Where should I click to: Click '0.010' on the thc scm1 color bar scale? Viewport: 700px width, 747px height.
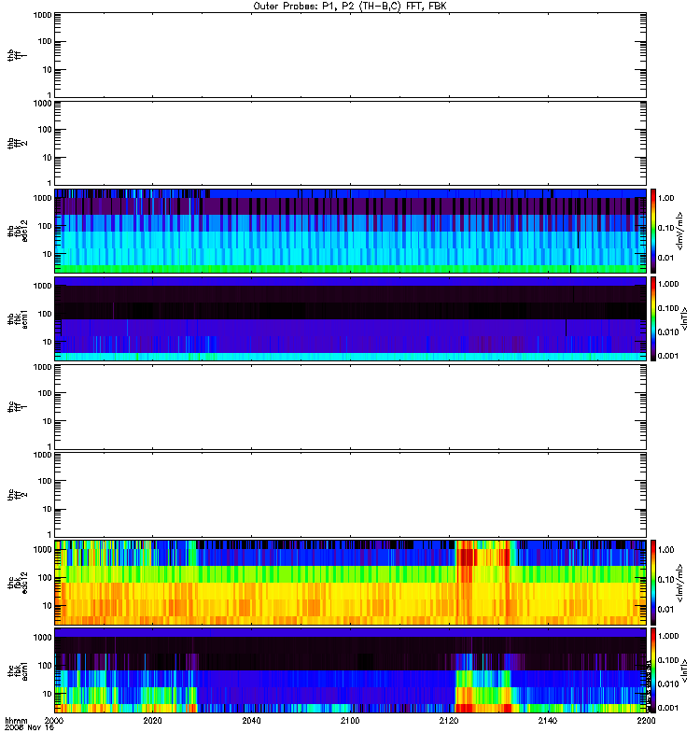[x=668, y=684]
